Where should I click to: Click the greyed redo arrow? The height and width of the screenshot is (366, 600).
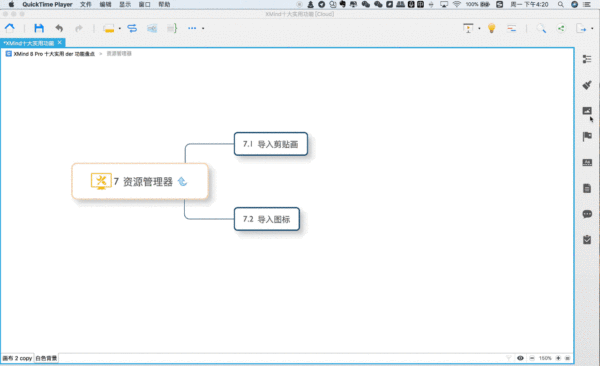(79, 28)
